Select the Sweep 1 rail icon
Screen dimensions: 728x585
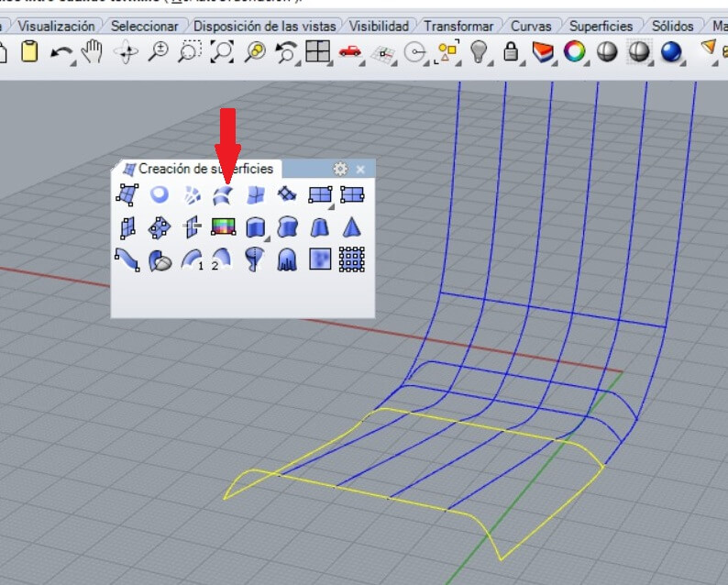coord(193,259)
